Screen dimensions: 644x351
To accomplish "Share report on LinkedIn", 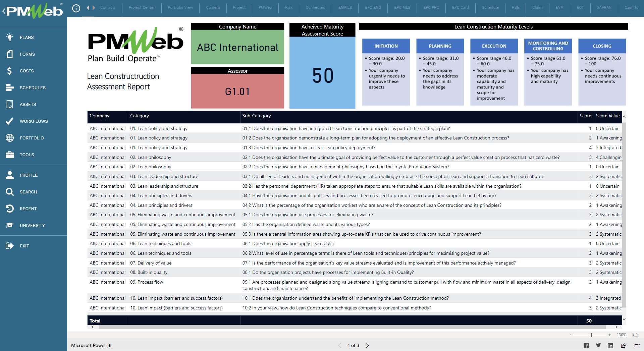I will (x=610, y=345).
